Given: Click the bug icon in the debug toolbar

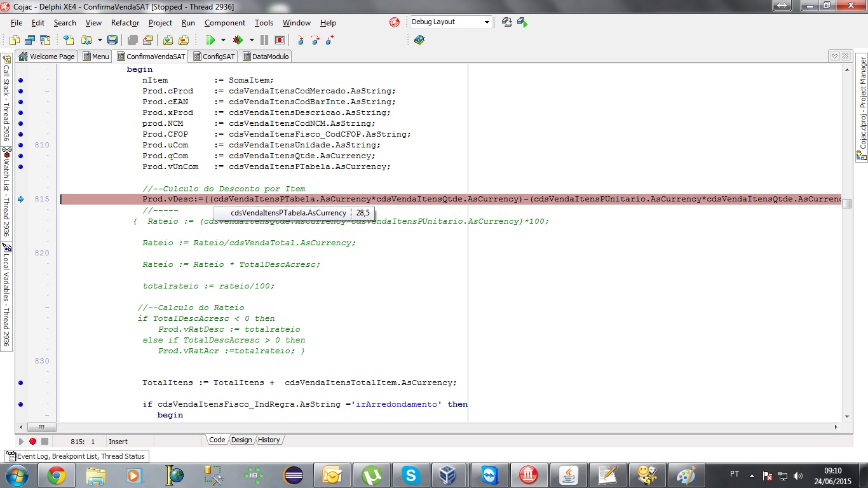Looking at the screenshot, I should click(x=238, y=39).
